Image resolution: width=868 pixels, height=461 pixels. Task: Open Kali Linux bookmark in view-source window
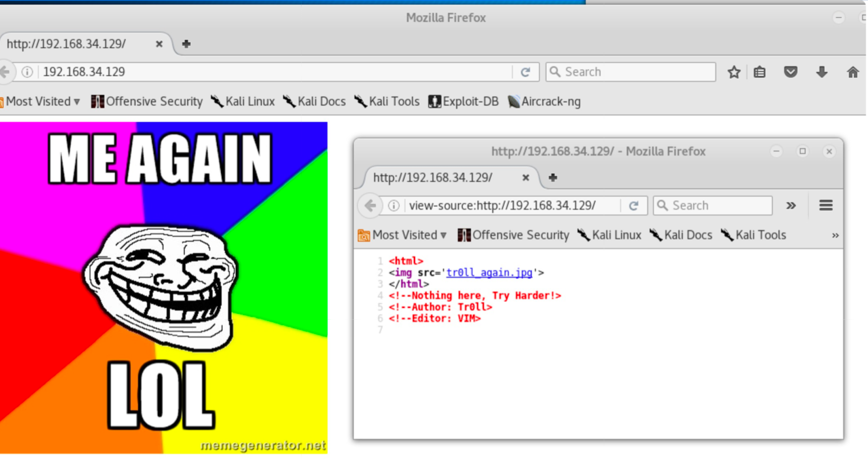(x=610, y=235)
